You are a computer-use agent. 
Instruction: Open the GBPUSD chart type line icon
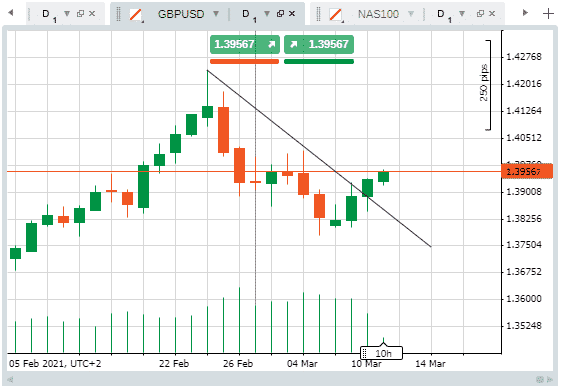pyautogui.click(x=136, y=15)
